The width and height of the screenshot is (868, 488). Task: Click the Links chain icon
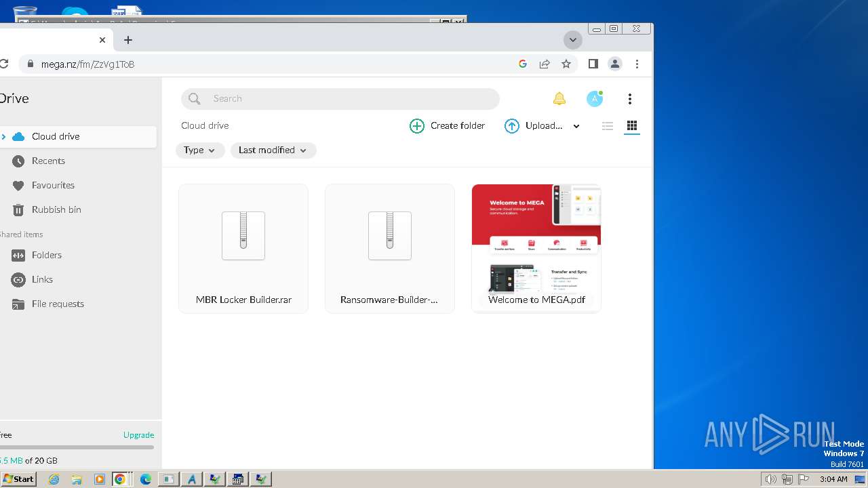[18, 279]
